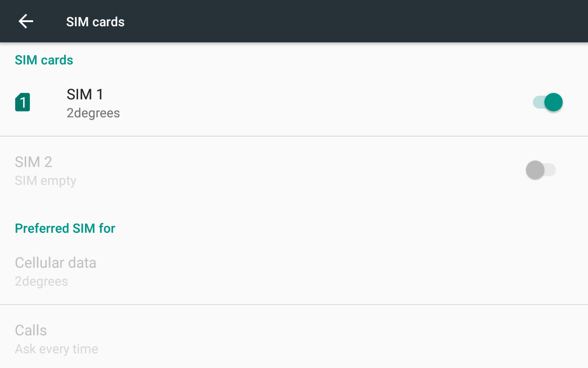
Task: Click the "Ask every time" calls setting
Action: click(57, 349)
